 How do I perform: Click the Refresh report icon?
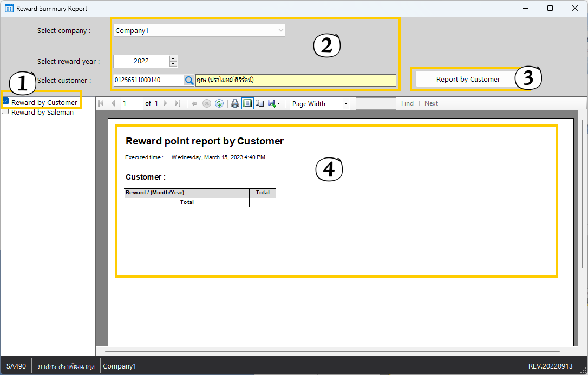[219, 103]
